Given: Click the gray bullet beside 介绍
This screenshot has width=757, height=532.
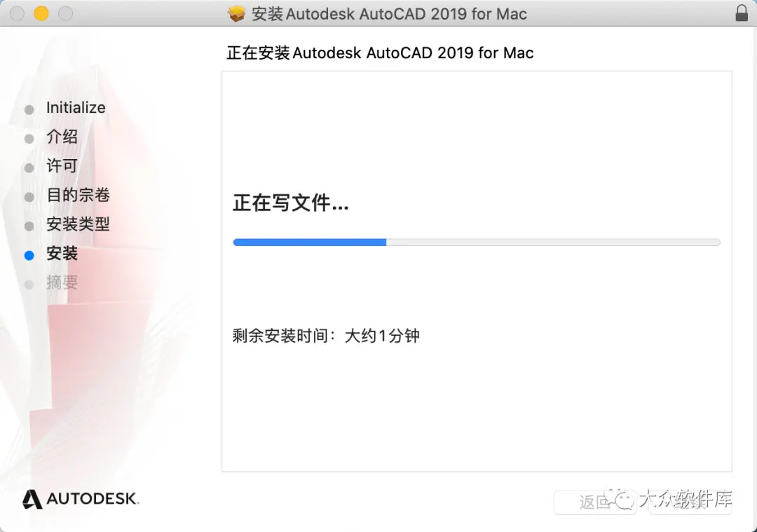Looking at the screenshot, I should [29, 139].
